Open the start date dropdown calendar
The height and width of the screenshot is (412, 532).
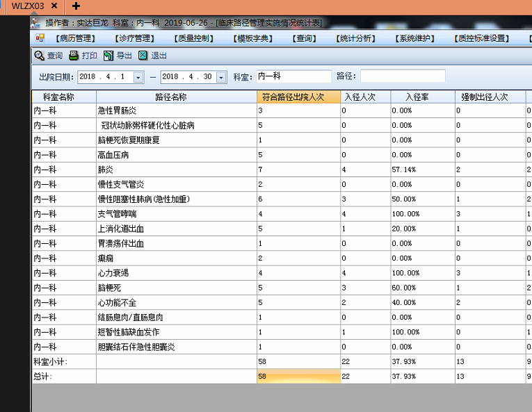(x=138, y=77)
